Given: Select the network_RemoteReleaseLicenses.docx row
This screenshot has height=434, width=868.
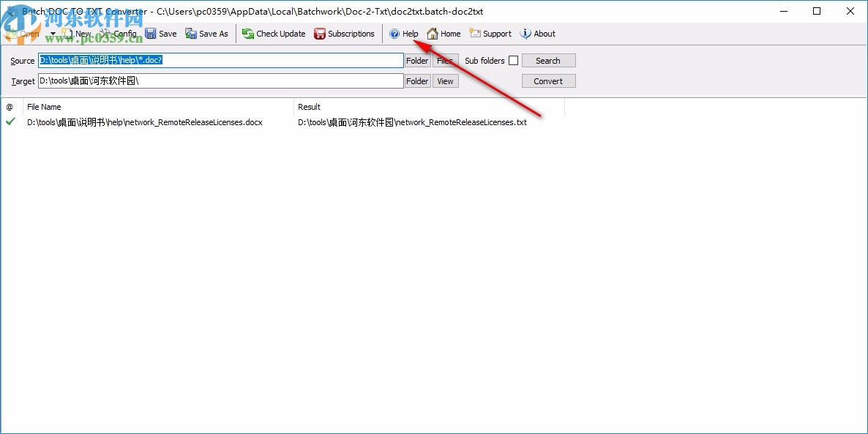Looking at the screenshot, I should (144, 122).
